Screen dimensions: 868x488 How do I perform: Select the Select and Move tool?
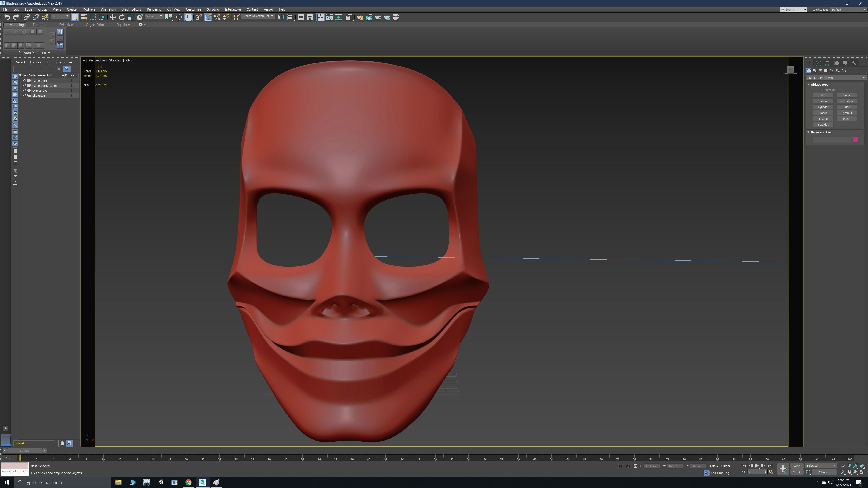113,17
